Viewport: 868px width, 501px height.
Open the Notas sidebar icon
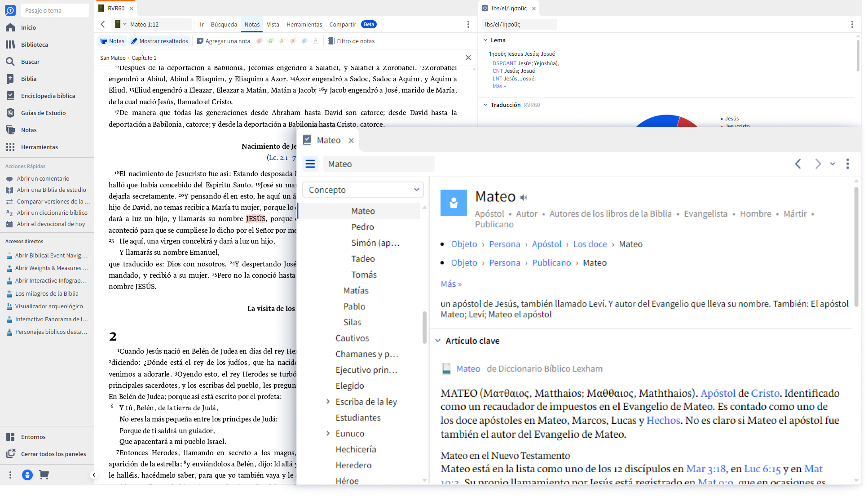pos(10,130)
